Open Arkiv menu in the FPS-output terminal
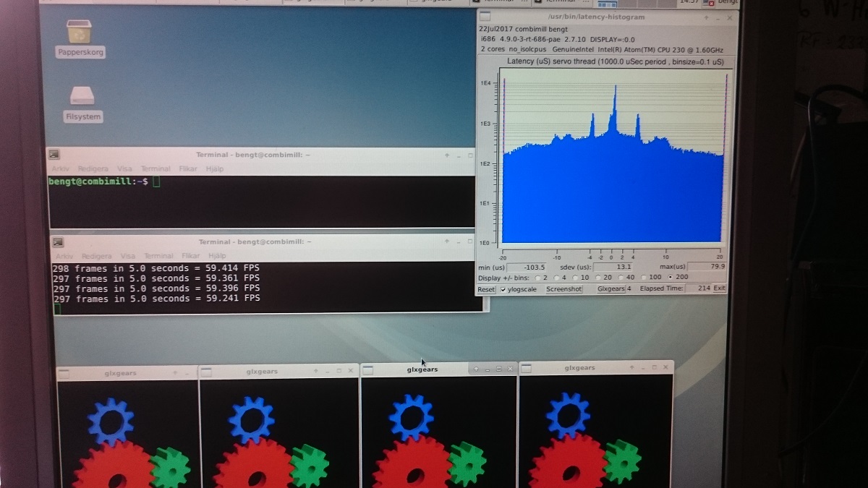Viewport: 868px width, 488px height. pos(64,256)
